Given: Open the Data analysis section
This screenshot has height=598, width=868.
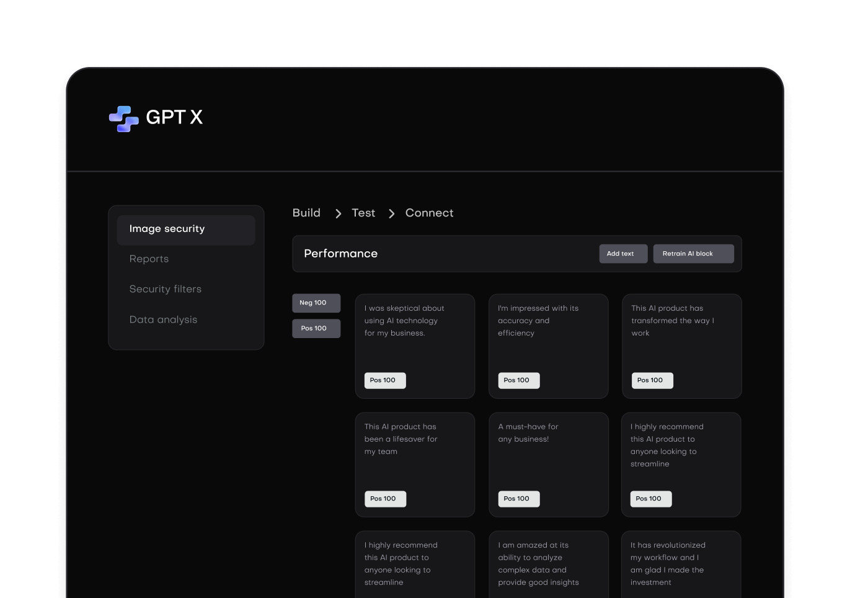Looking at the screenshot, I should (163, 319).
